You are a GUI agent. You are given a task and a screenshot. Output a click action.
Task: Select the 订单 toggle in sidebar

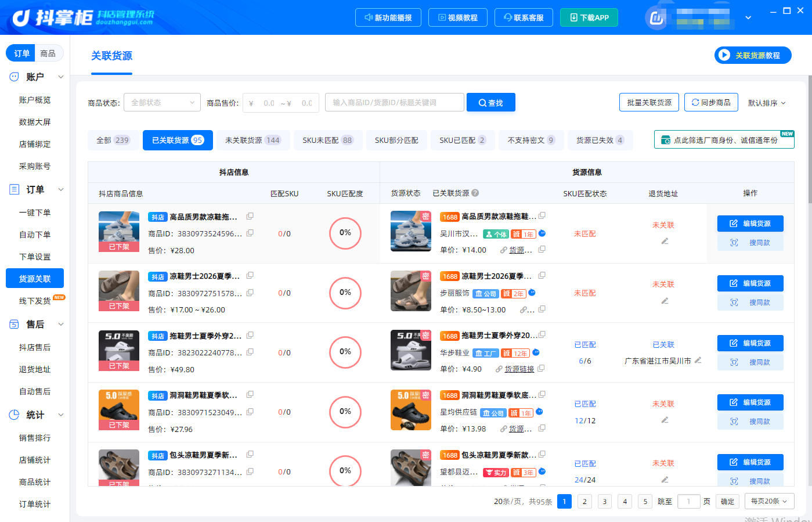[x=21, y=53]
